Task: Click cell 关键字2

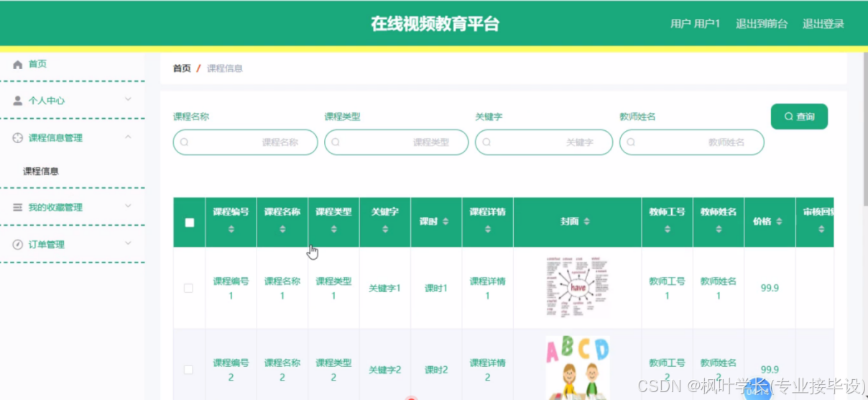Action: click(x=385, y=370)
